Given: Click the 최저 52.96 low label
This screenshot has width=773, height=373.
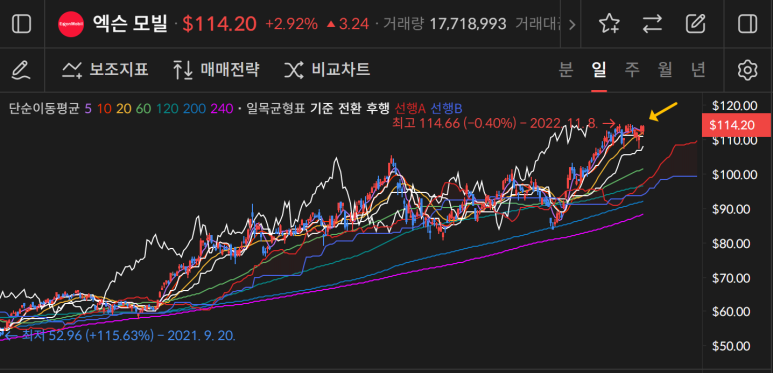Looking at the screenshot, I should click(120, 337).
